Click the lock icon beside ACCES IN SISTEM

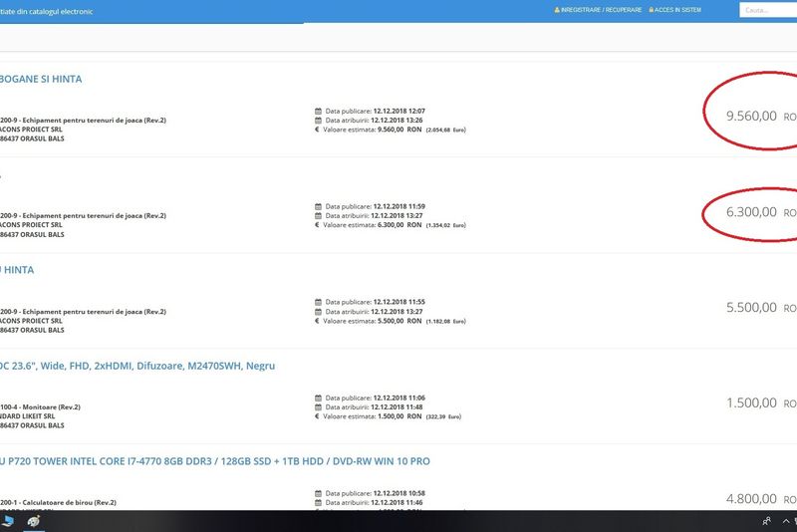tap(652, 10)
